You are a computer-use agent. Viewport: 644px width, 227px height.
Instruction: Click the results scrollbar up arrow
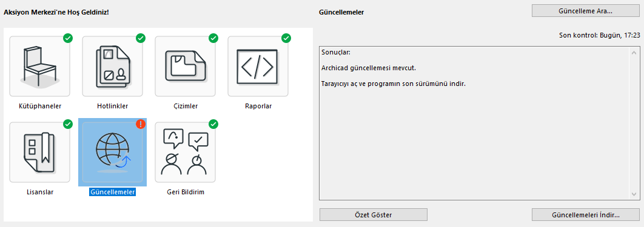(x=633, y=53)
